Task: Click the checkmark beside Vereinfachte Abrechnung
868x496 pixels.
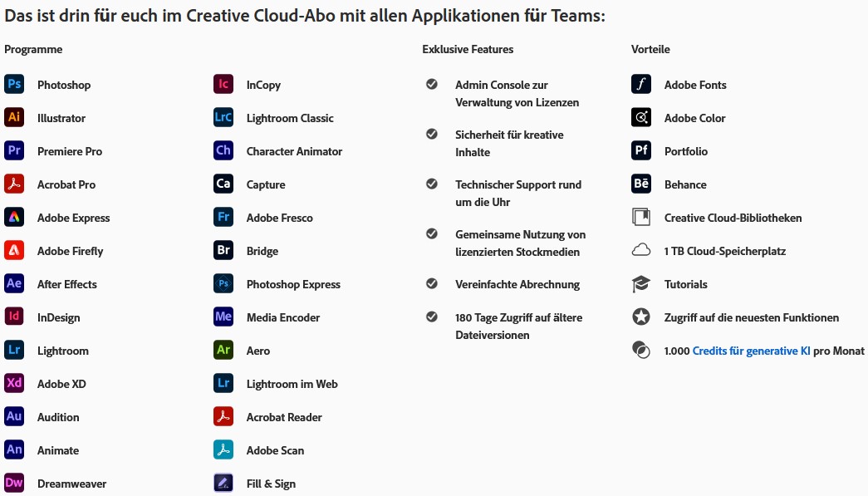Action: pyautogui.click(x=432, y=283)
